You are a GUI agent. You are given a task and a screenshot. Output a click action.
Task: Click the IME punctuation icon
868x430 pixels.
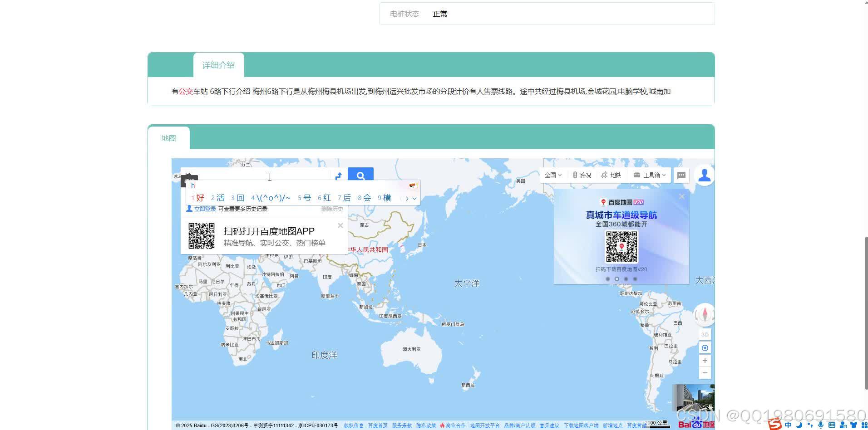[x=810, y=425]
